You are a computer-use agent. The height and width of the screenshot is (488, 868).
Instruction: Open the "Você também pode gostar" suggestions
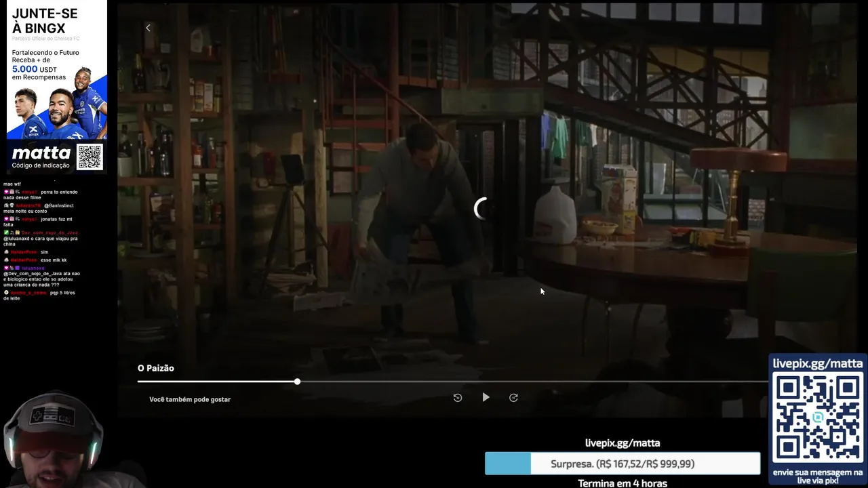(x=190, y=399)
